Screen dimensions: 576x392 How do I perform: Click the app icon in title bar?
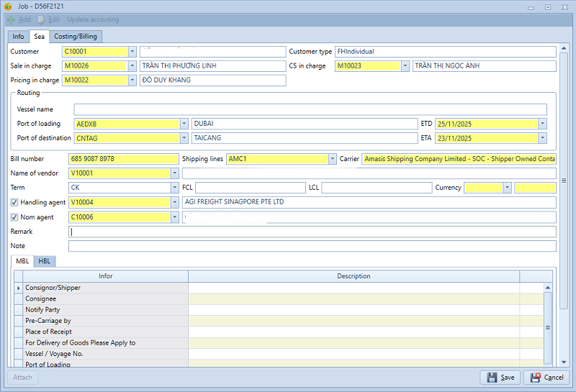[7, 6]
